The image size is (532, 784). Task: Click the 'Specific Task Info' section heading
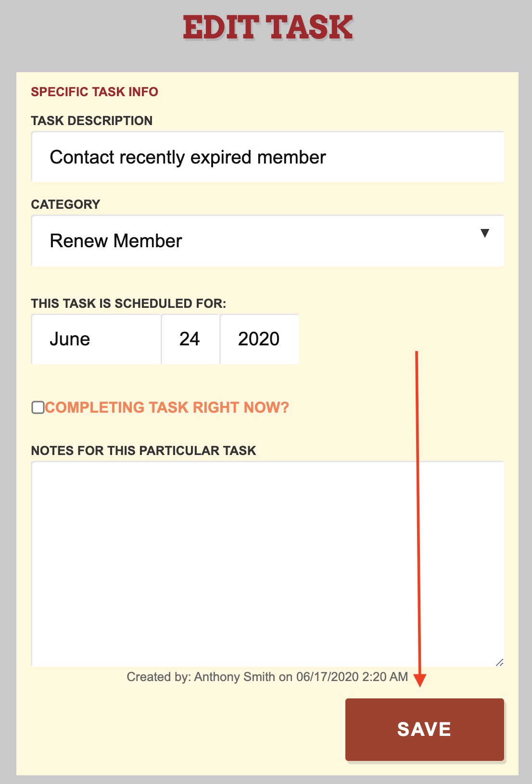tap(95, 92)
